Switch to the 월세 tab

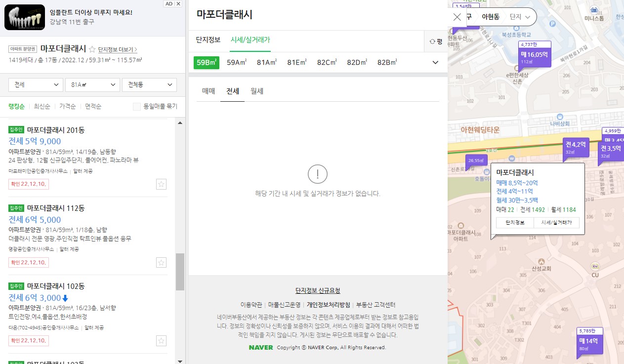click(257, 91)
